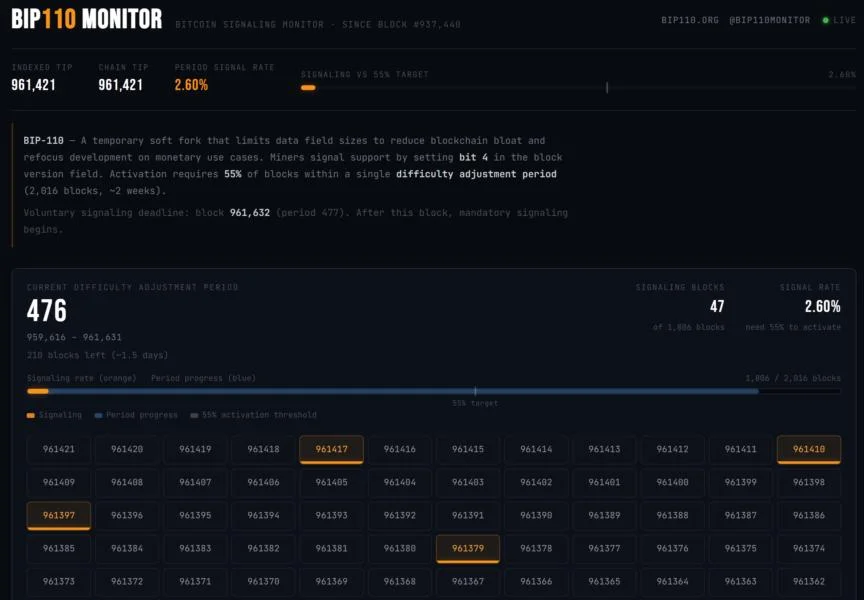
Task: Click block tile 961398
Action: pyautogui.click(x=809, y=483)
